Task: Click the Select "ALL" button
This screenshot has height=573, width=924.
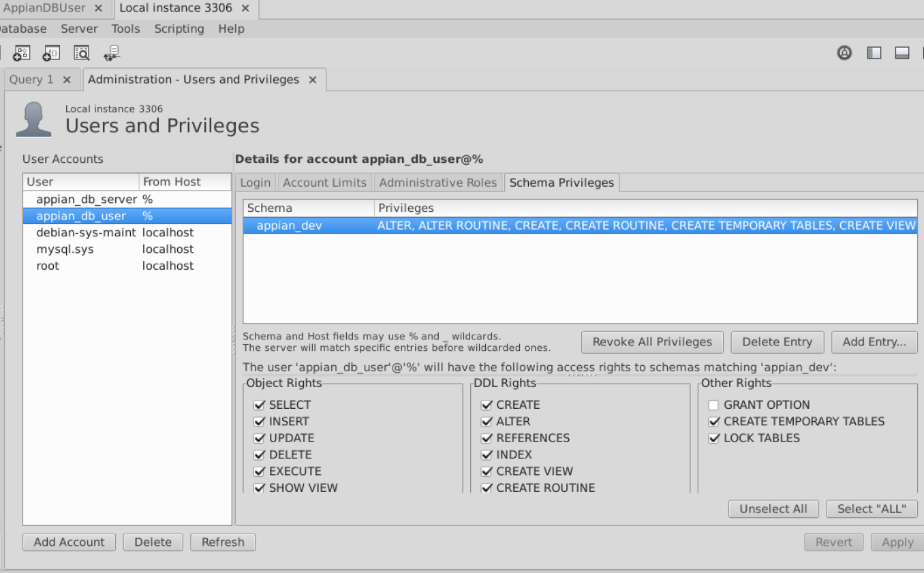Action: 872,509
